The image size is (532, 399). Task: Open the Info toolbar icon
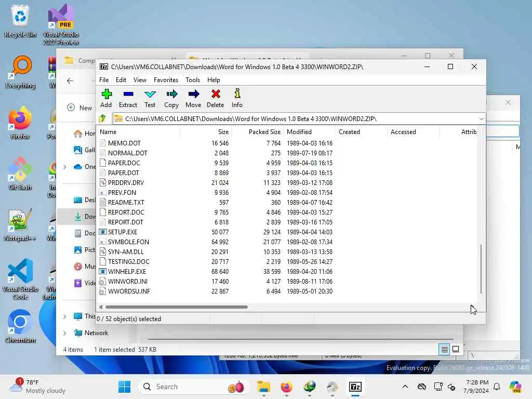[x=237, y=94]
